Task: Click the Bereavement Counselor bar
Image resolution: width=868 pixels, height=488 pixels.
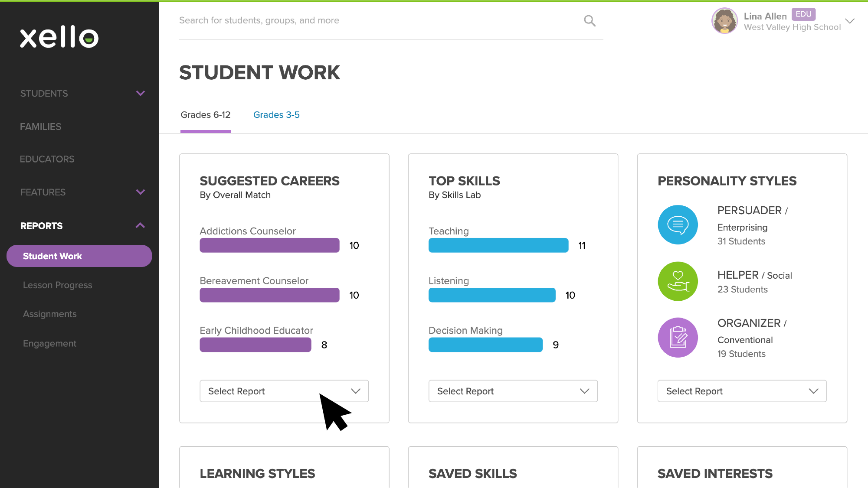Action: pos(269,295)
